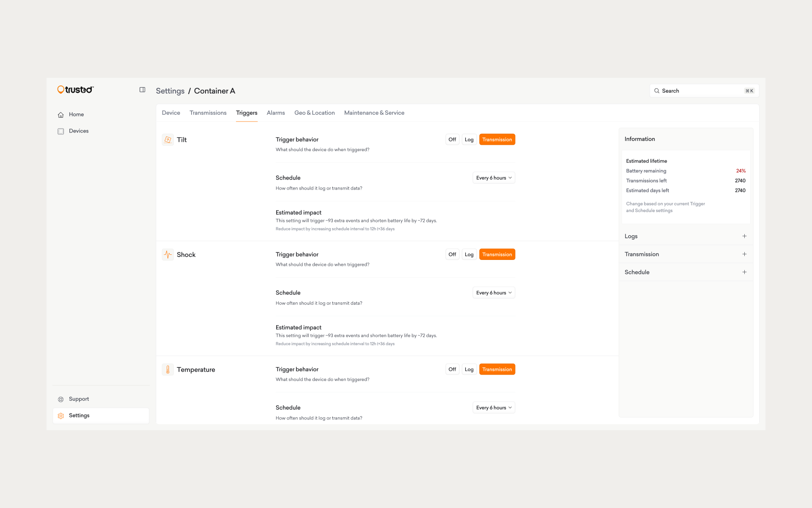812x508 pixels.
Task: Click the search magnifier icon
Action: click(657, 91)
